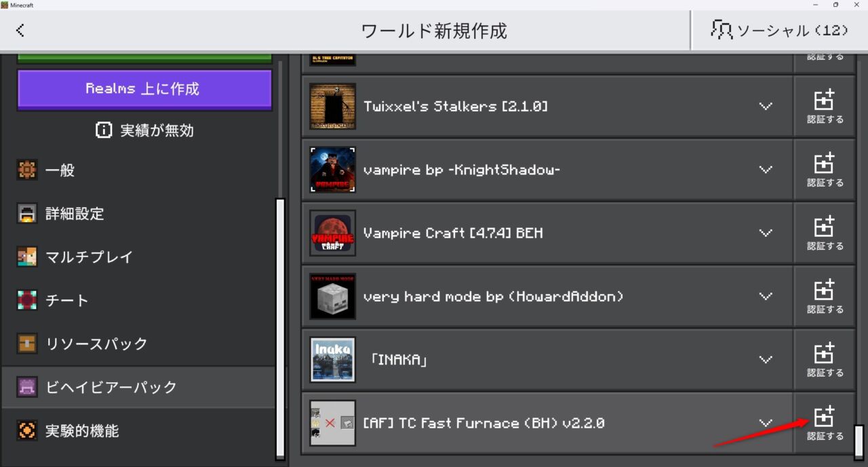Go back using the left arrow icon

click(20, 31)
